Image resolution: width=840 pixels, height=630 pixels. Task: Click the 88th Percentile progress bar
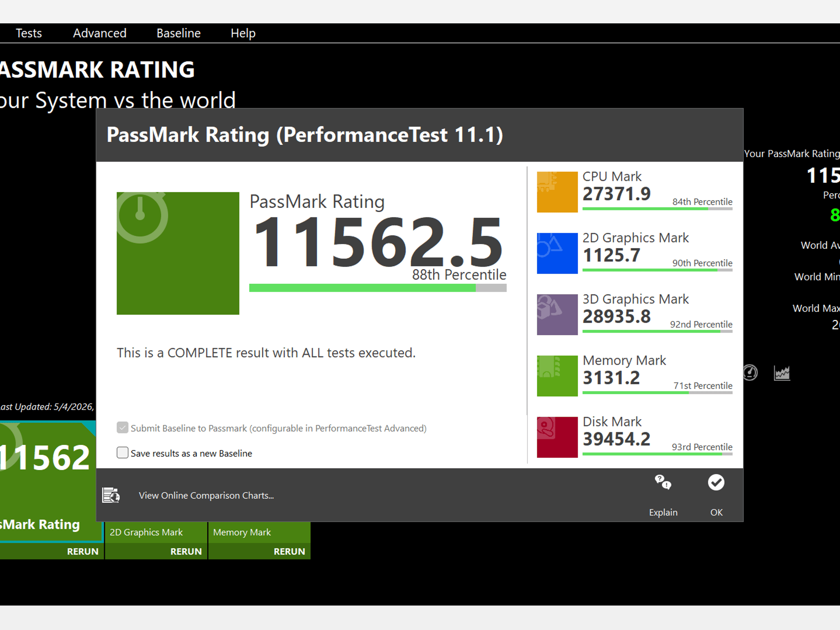coord(378,288)
